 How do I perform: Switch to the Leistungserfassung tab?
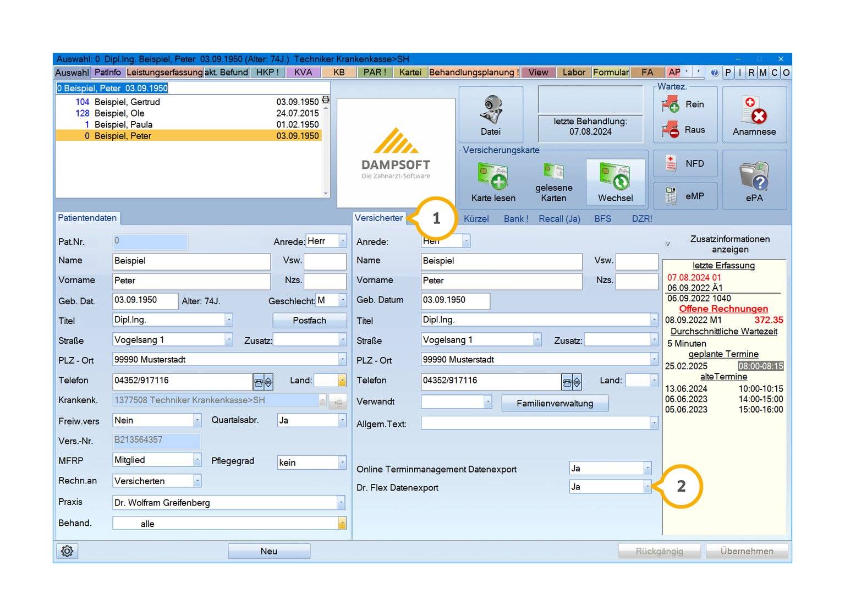pos(164,72)
